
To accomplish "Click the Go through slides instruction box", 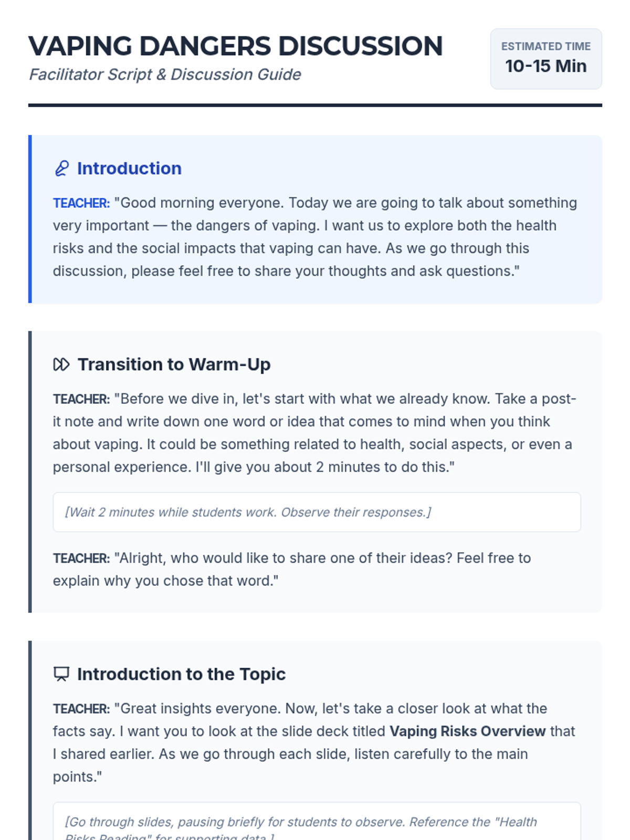I will (x=317, y=823).
